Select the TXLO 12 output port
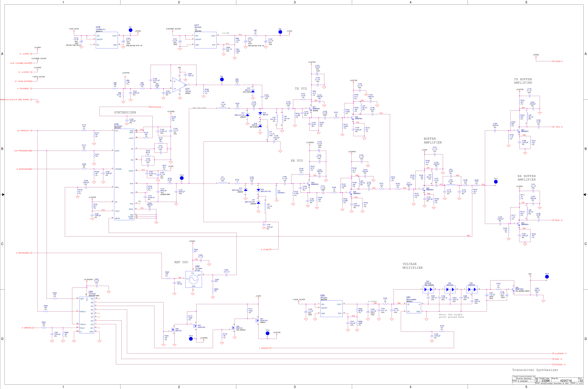 pos(557,127)
